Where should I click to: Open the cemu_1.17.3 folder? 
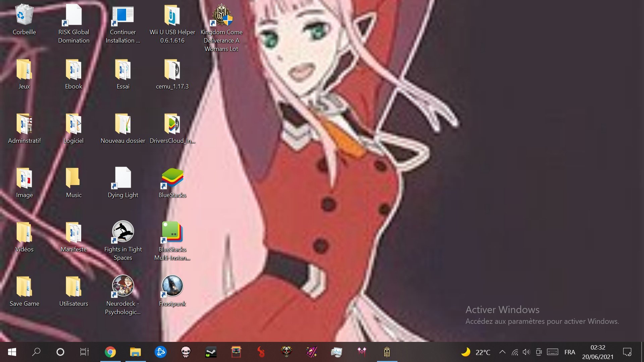pos(172,74)
